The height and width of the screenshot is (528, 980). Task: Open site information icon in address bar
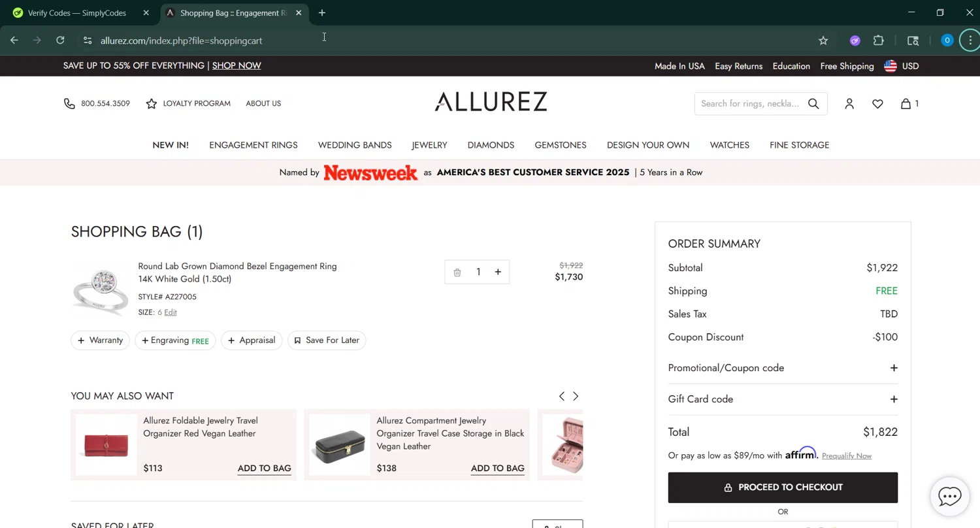pos(88,41)
